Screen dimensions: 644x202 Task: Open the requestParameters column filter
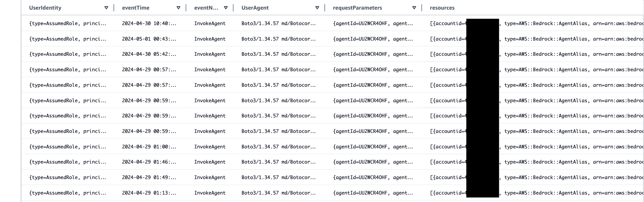pos(414,8)
